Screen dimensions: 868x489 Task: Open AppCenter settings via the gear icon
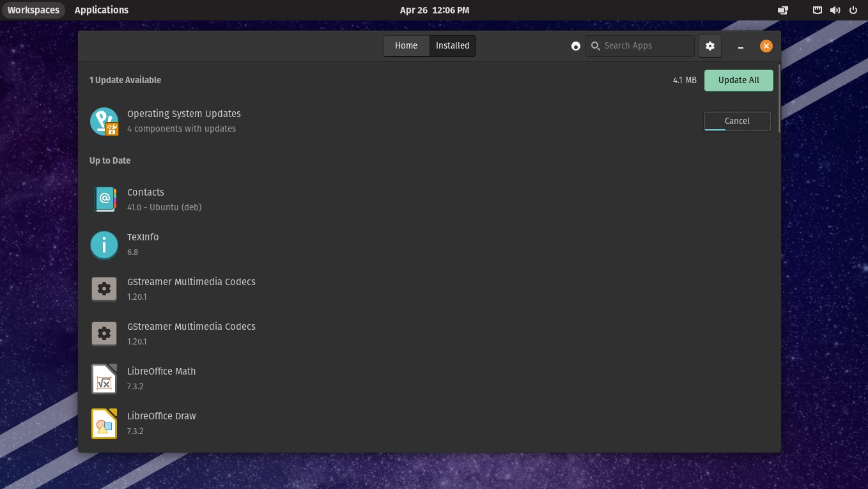709,45
